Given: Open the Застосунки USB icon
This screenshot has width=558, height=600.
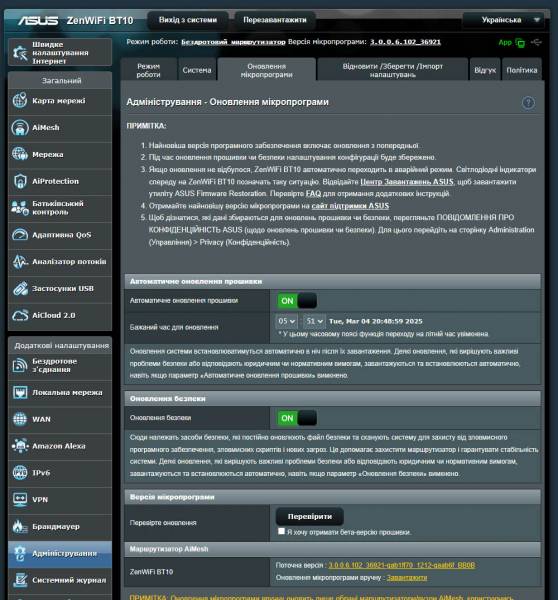Looking at the screenshot, I should coord(20,288).
